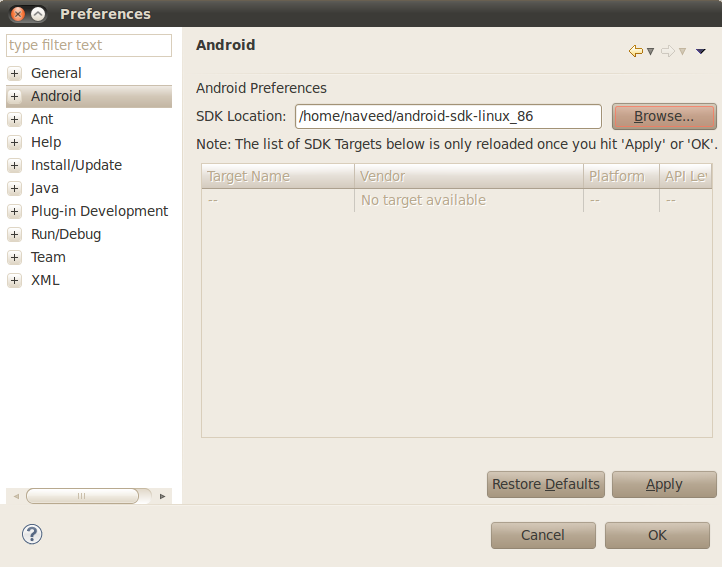Click the Apply button

[x=664, y=485]
